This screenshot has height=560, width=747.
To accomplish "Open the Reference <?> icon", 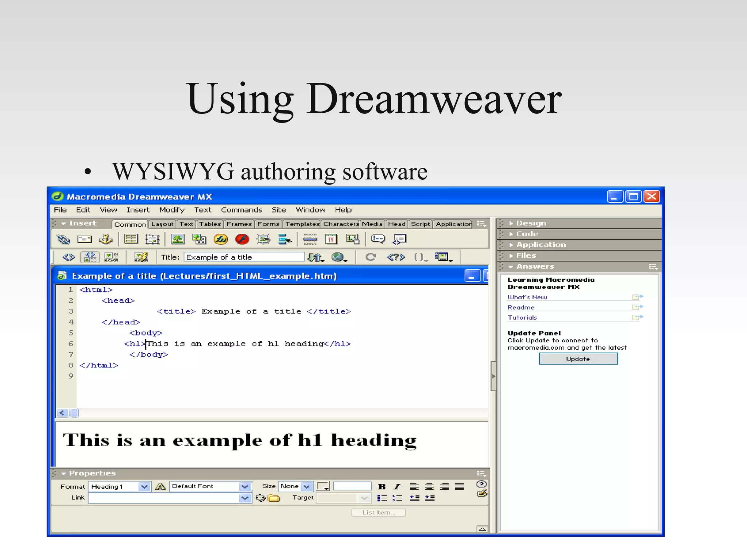I will pyautogui.click(x=396, y=257).
